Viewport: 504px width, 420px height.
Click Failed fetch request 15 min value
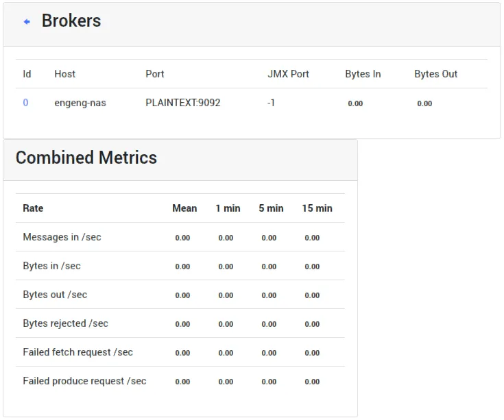click(312, 353)
